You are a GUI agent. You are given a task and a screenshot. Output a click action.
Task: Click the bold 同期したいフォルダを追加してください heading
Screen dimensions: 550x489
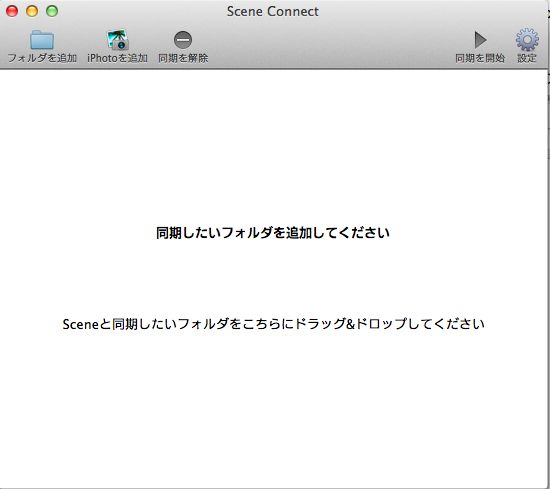(x=273, y=233)
